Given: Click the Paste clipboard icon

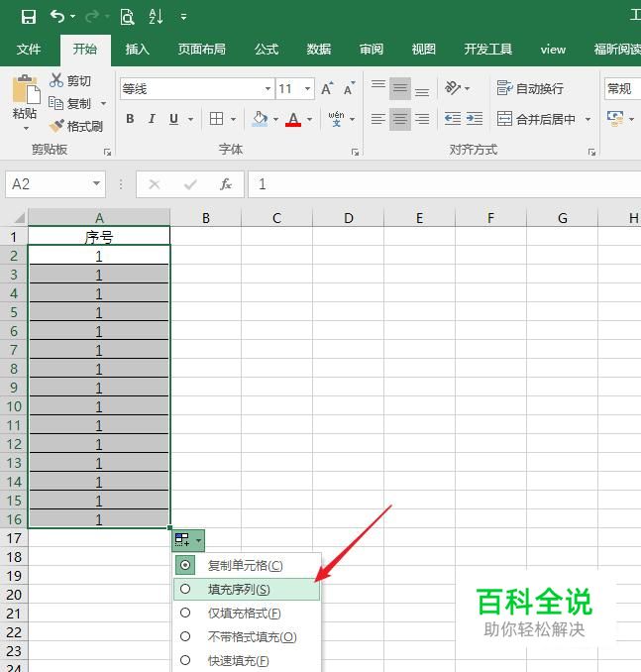Looking at the screenshot, I should coord(26,89).
